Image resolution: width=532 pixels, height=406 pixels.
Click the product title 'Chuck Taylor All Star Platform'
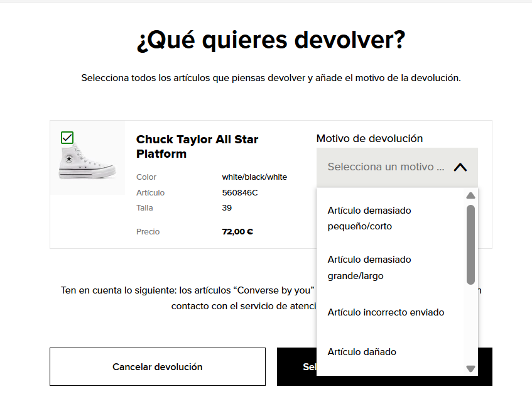click(197, 146)
